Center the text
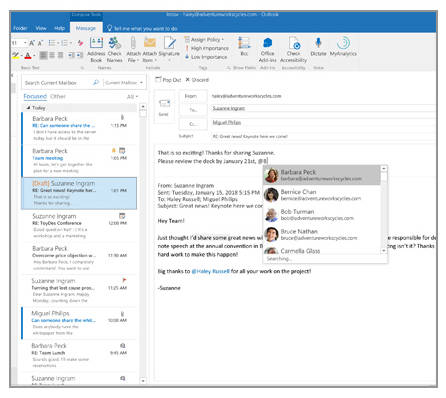Image resolution: width=446 pixels, height=398 pixels. coord(52,55)
